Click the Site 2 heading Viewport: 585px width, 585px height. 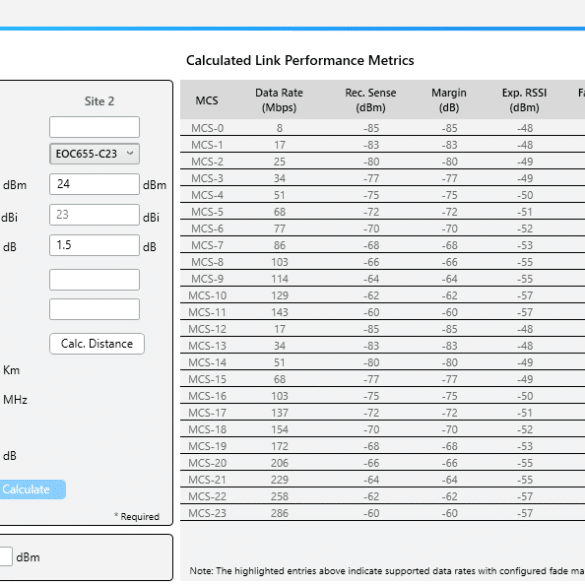point(99,101)
